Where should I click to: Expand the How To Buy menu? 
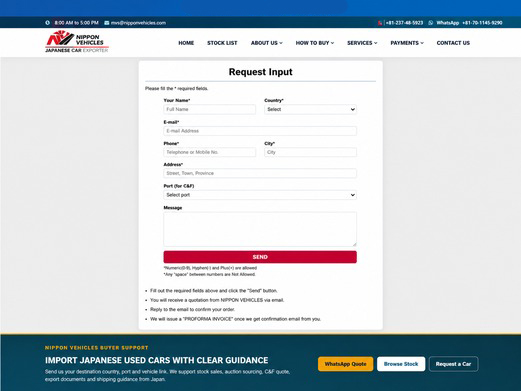(315, 43)
